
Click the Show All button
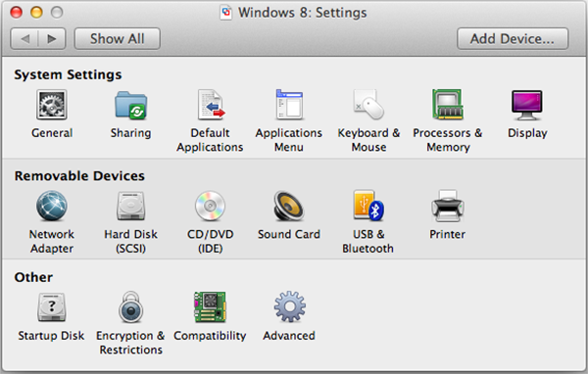(118, 38)
